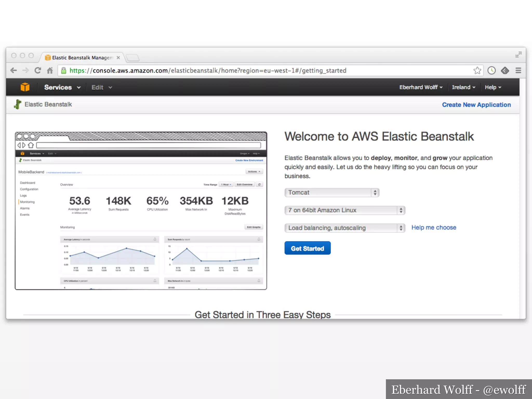
Task: Open Chrome hamburger menu icon
Action: click(x=518, y=70)
